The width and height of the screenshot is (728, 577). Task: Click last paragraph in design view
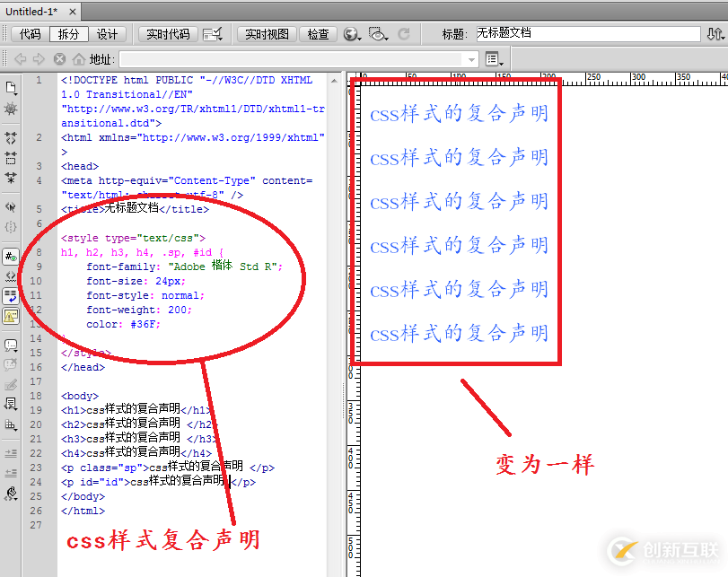(x=459, y=334)
